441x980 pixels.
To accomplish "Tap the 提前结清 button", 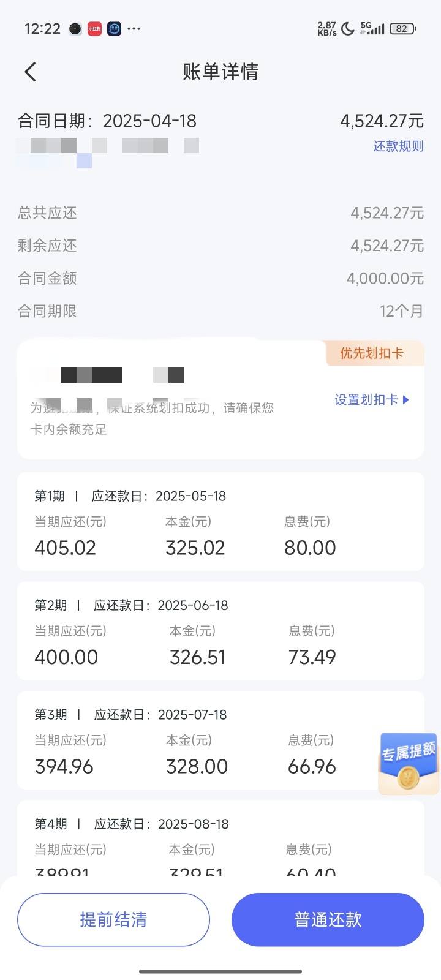I will click(x=113, y=919).
